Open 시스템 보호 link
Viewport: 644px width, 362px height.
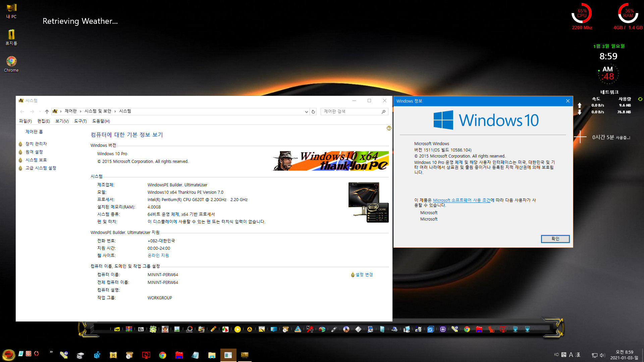(x=36, y=160)
